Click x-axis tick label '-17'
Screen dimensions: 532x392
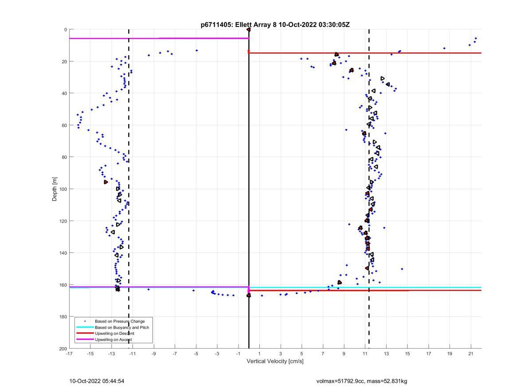point(69,353)
